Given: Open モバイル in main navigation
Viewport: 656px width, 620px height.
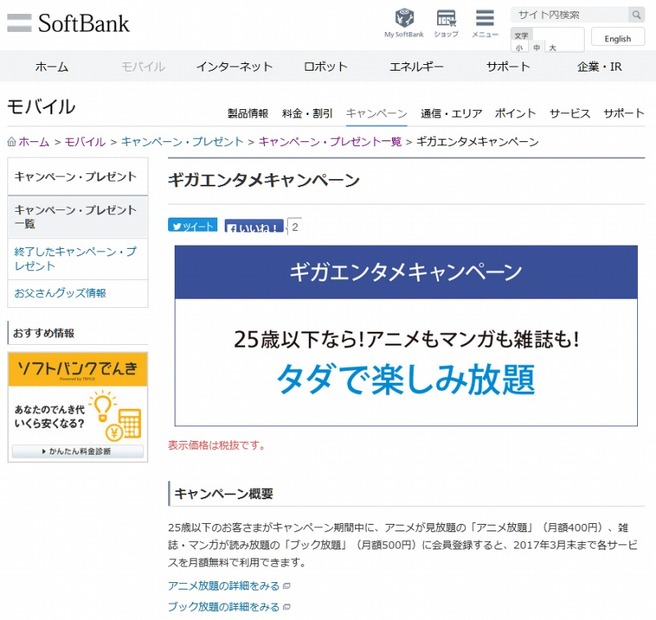Looking at the screenshot, I should (x=143, y=67).
